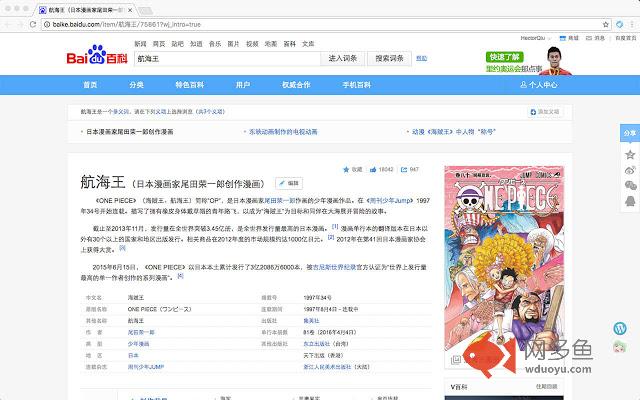Open 东立出版社 link in info table
This screenshot has width=640, height=400.
point(317,344)
